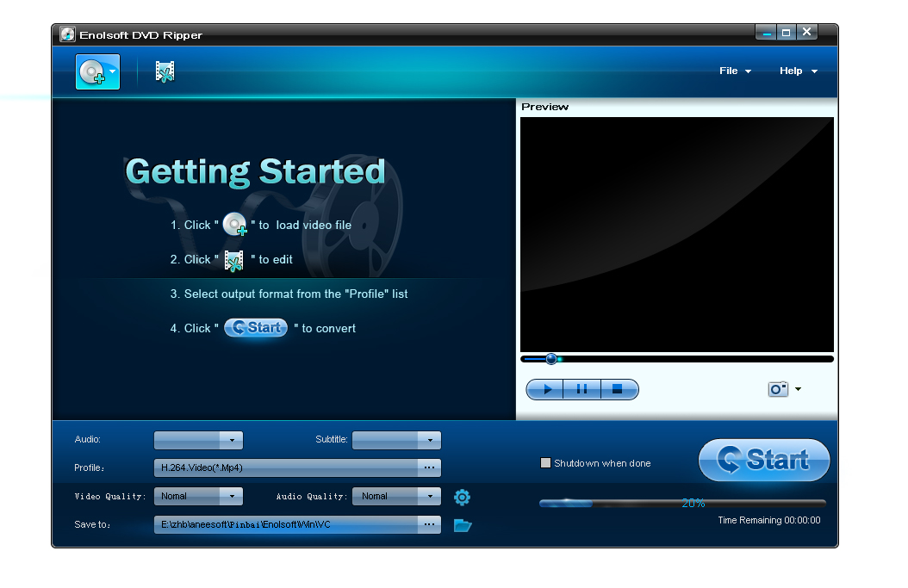Browse profiles with the Profile ellipsis button
The height and width of the screenshot is (588, 908).
(429, 467)
